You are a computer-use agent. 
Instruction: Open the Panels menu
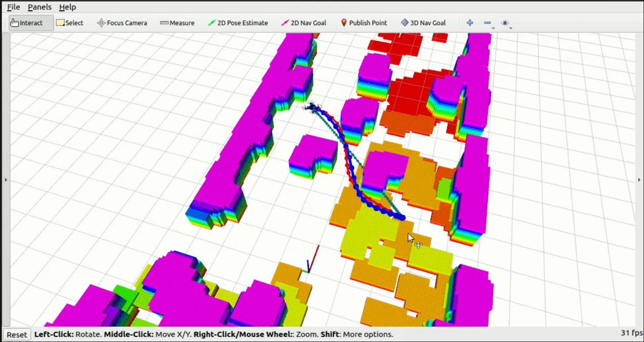[x=39, y=7]
